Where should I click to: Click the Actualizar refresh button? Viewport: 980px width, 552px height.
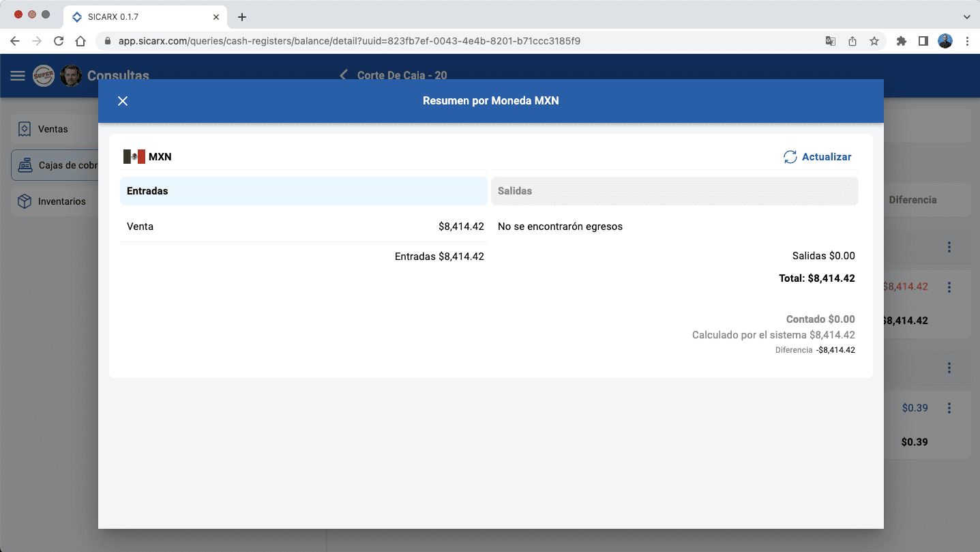point(817,157)
